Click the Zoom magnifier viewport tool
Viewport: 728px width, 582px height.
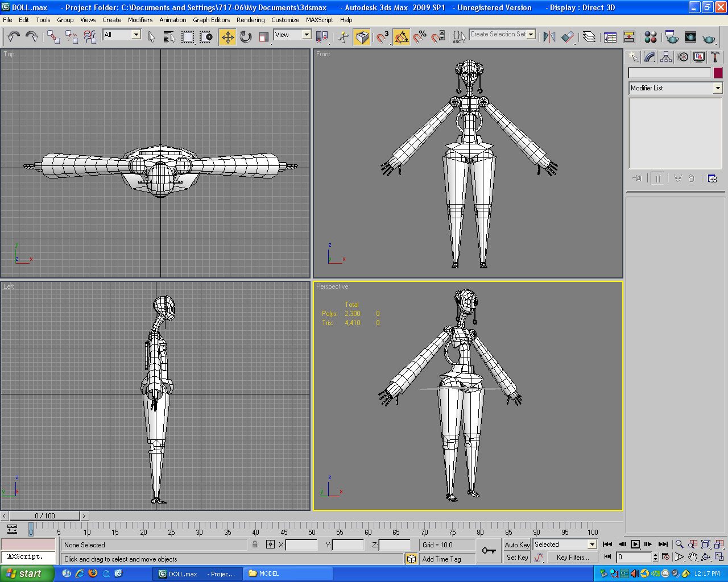(679, 544)
